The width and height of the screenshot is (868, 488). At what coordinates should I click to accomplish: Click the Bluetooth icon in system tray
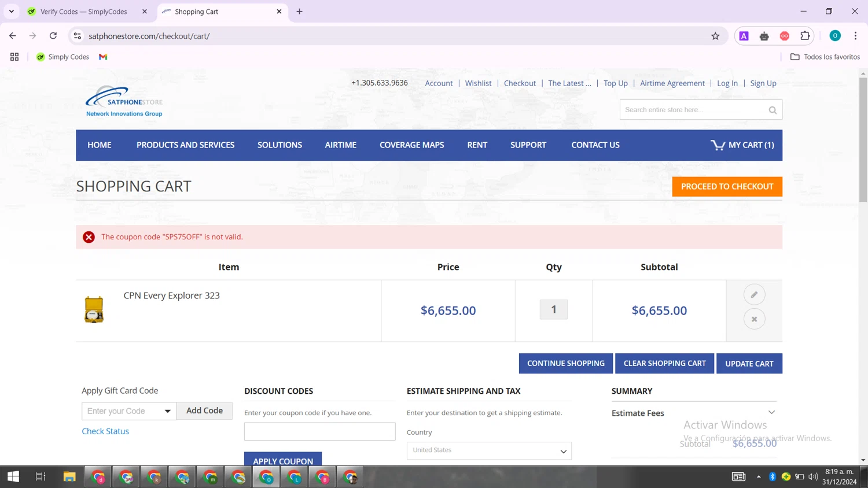pos(773,476)
